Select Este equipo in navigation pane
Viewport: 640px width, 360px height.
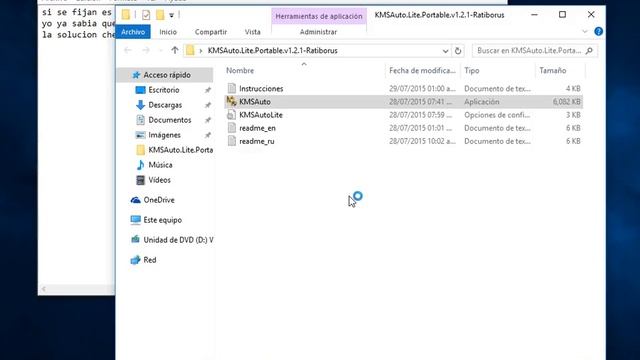click(x=162, y=220)
